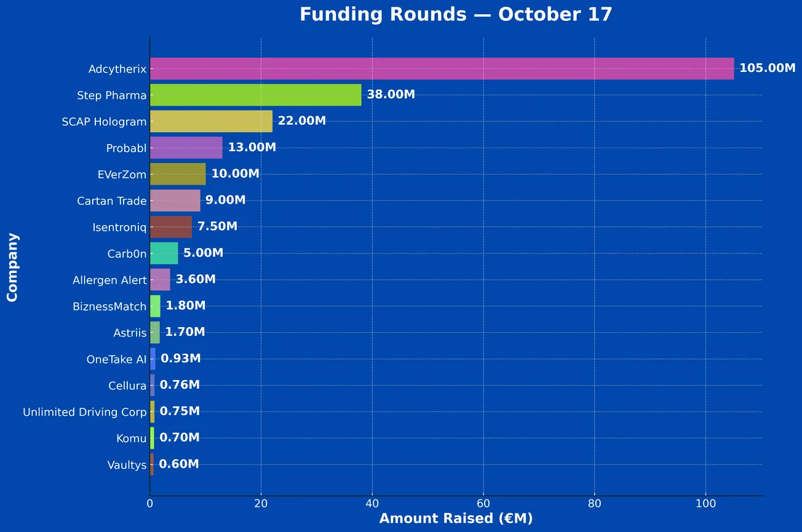The image size is (802, 532).
Task: Click the BiznessMatch company label
Action: [109, 306]
